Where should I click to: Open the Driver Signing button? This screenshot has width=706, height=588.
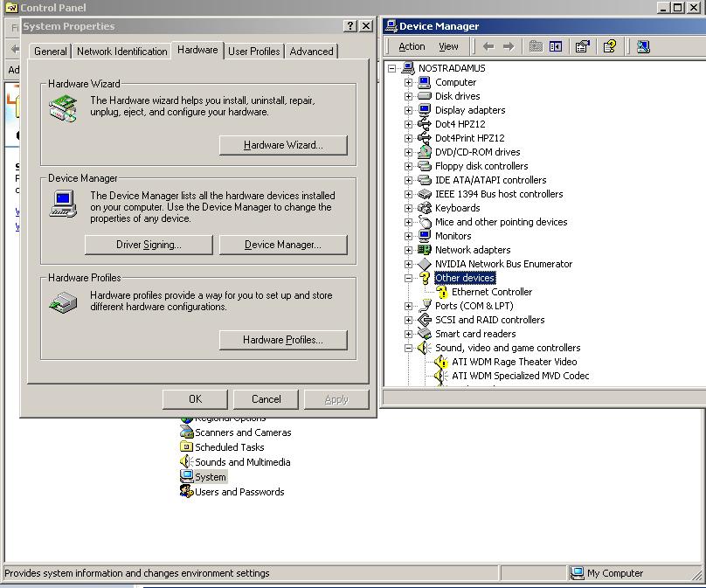coord(149,245)
